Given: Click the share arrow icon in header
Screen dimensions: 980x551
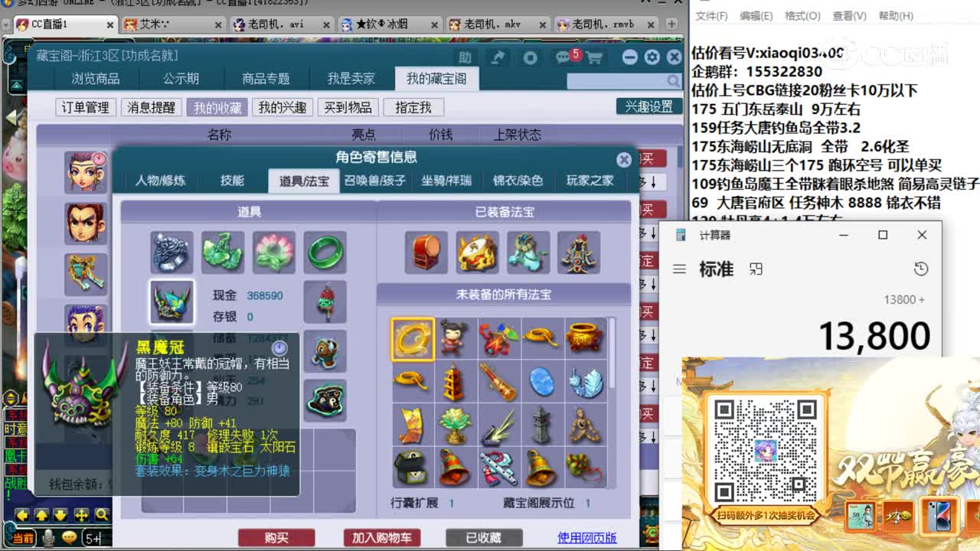Looking at the screenshot, I should coord(498,57).
